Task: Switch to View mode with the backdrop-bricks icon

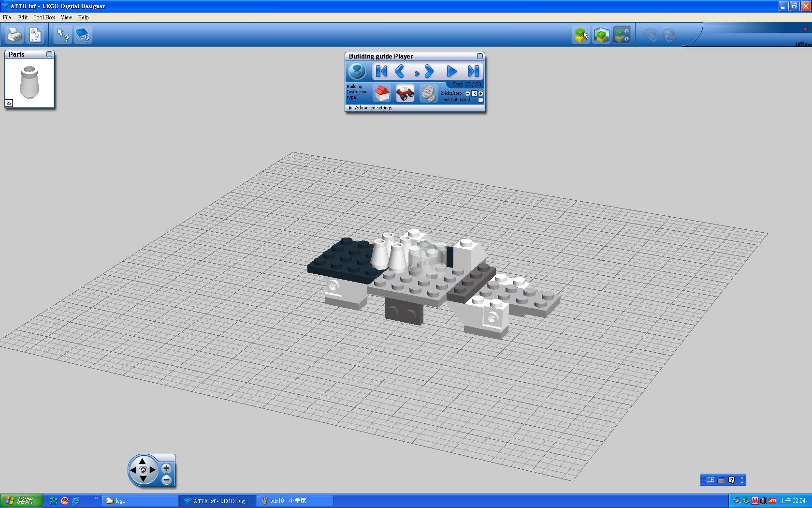Action: [x=601, y=35]
